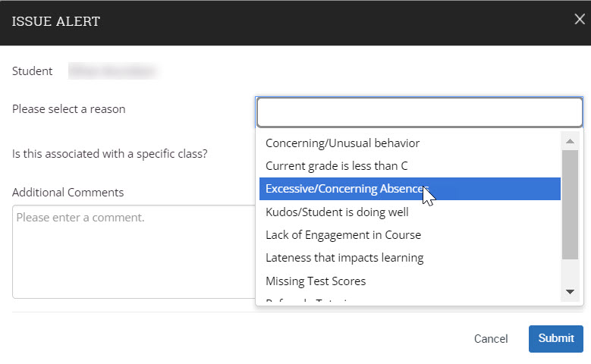Click the ISSUE ALERT title bar text

coord(56,21)
